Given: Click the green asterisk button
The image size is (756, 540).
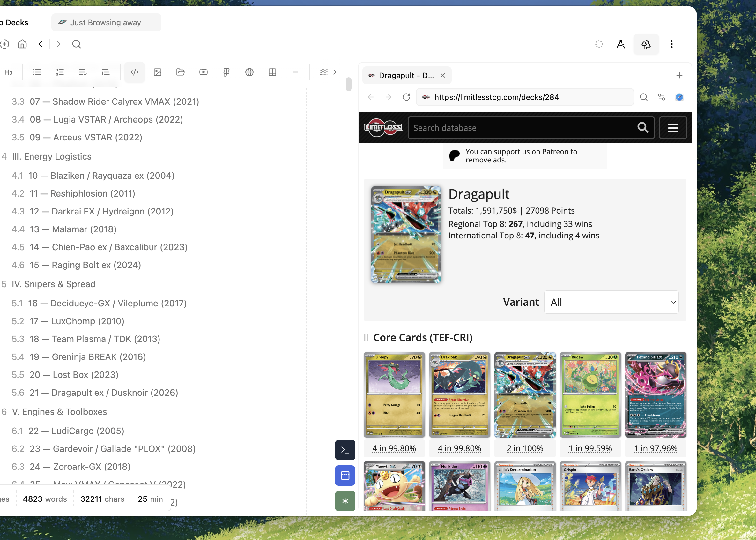Looking at the screenshot, I should pos(345,501).
